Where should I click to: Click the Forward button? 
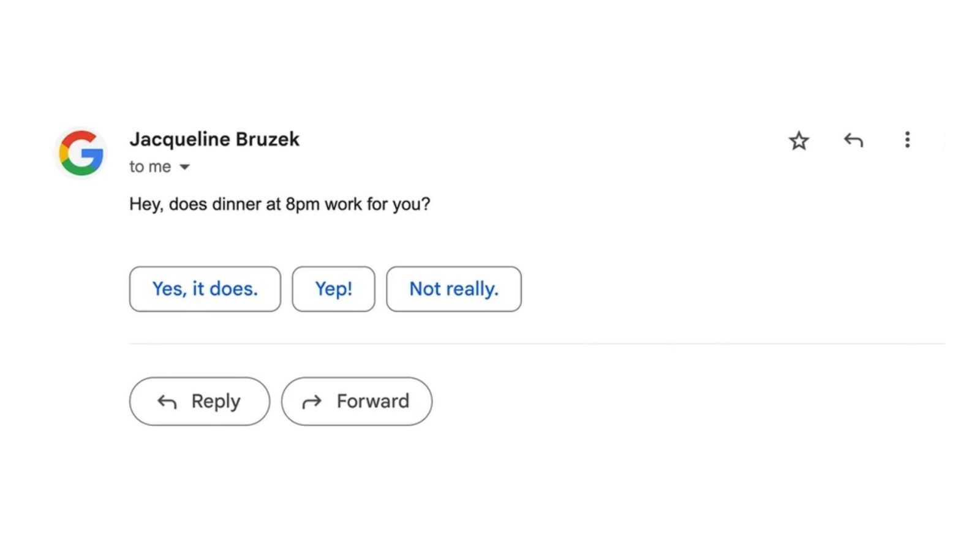pos(356,401)
